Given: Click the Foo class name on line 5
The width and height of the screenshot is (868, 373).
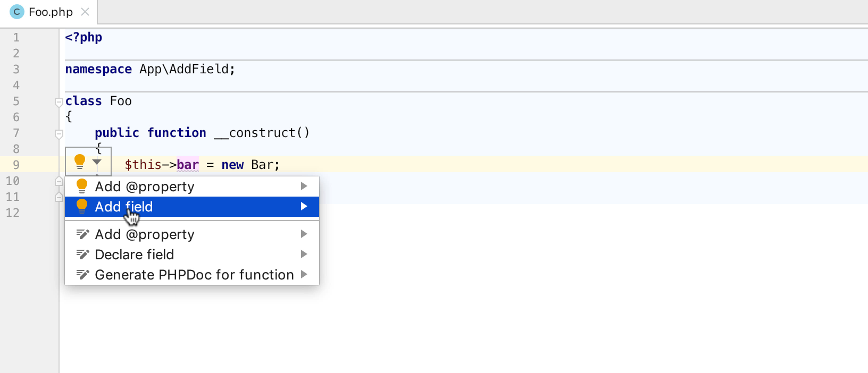Looking at the screenshot, I should tap(121, 101).
